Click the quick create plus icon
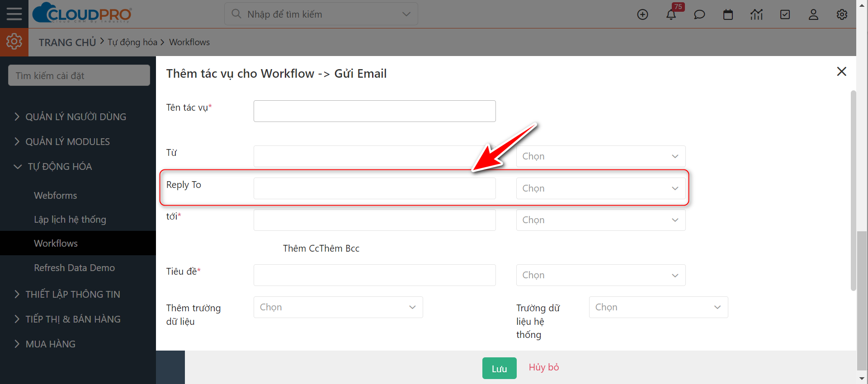The width and height of the screenshot is (868, 384). coord(642,14)
